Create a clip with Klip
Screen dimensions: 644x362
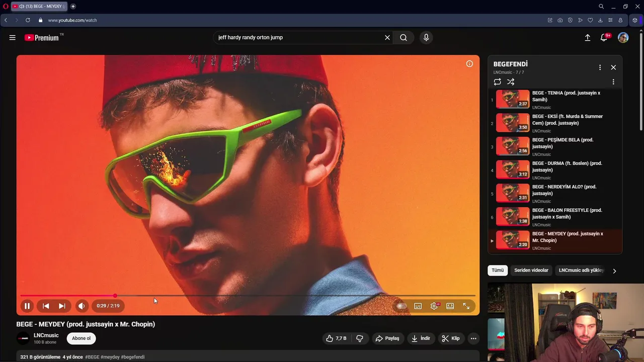[x=451, y=338]
